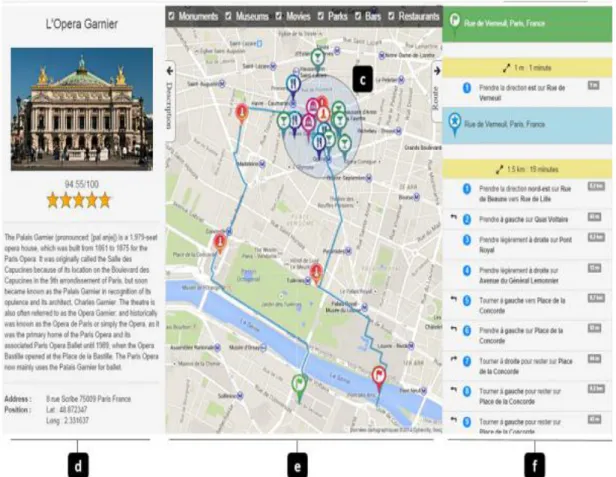This screenshot has width=616, height=477.
Task: Click the blue restaurant marker near Havre-Caumartin
Action: click(x=293, y=86)
